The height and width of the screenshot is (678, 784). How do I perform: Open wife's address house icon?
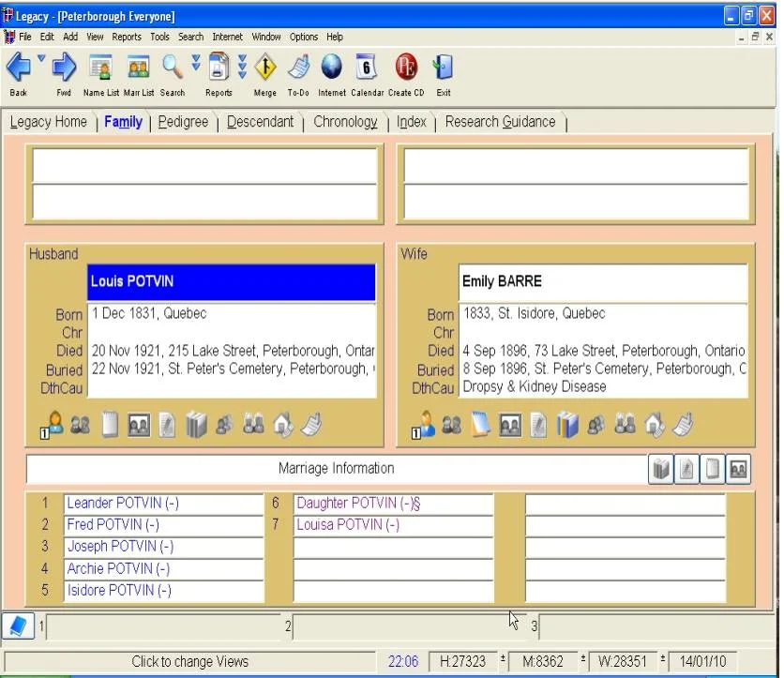coord(655,425)
